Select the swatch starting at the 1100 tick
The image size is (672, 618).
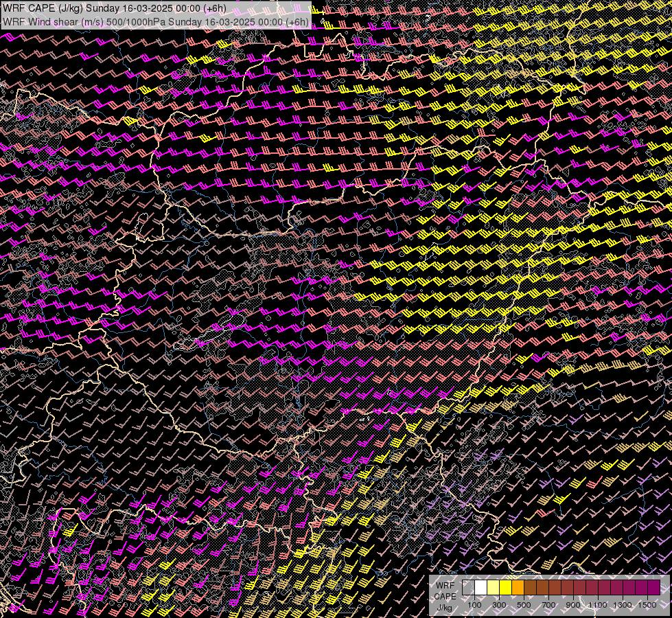click(605, 588)
